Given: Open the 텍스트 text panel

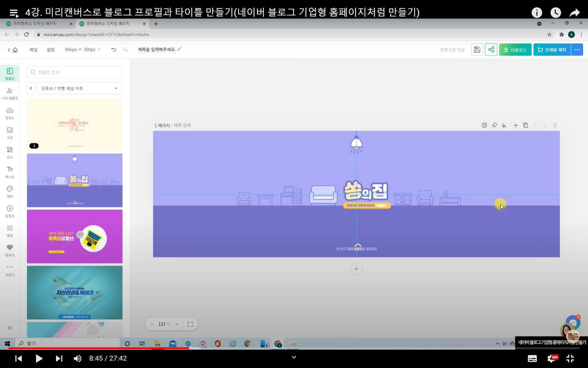Looking at the screenshot, I should pos(10,172).
